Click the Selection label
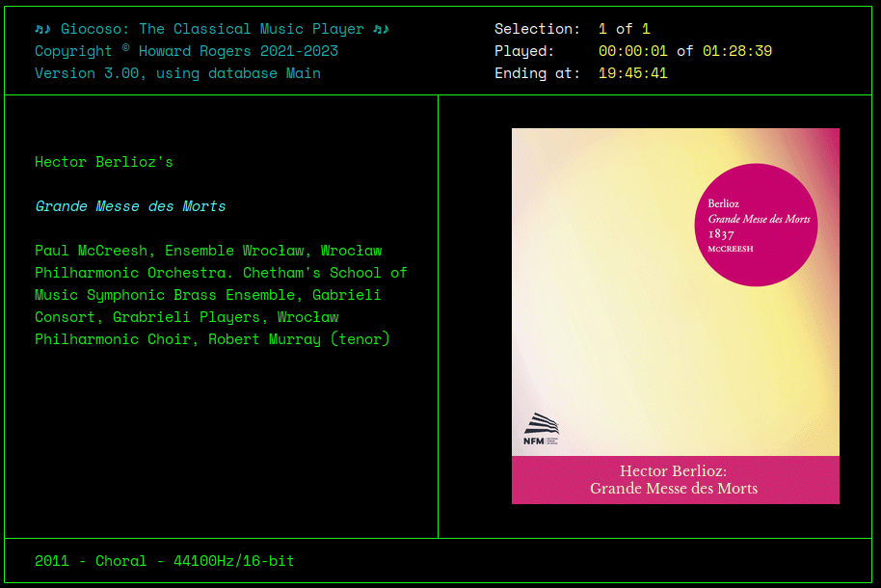 (537, 29)
